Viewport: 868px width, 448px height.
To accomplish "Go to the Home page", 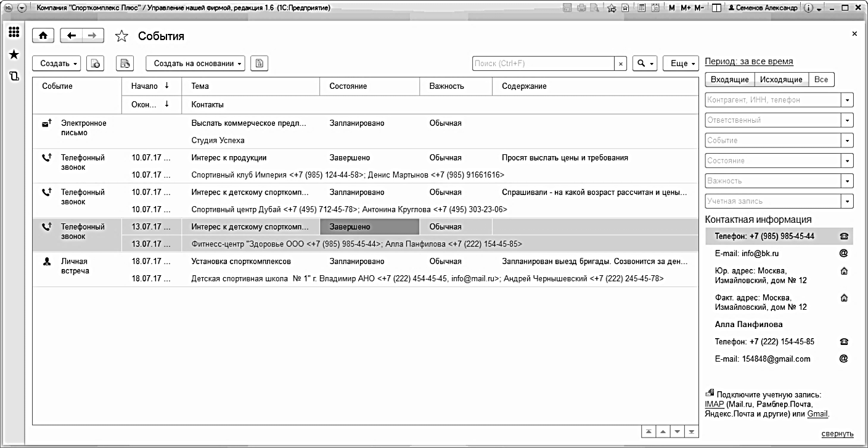I will point(43,36).
